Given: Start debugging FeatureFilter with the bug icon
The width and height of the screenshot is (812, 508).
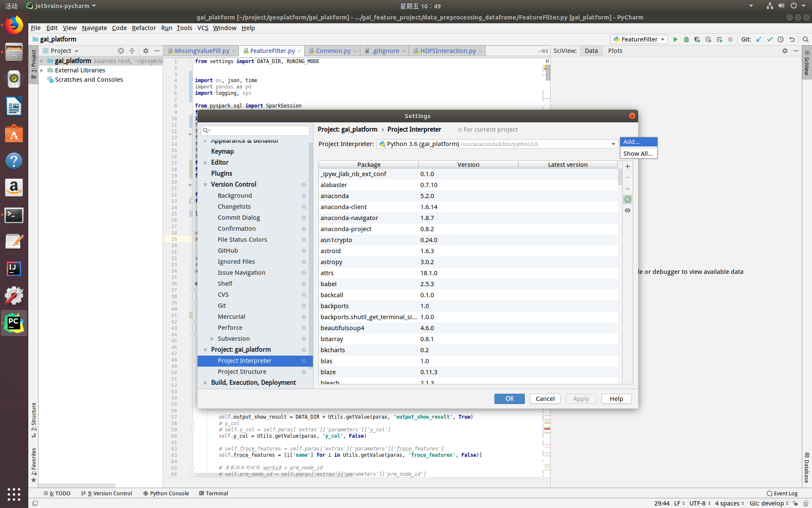Looking at the screenshot, I should point(686,39).
